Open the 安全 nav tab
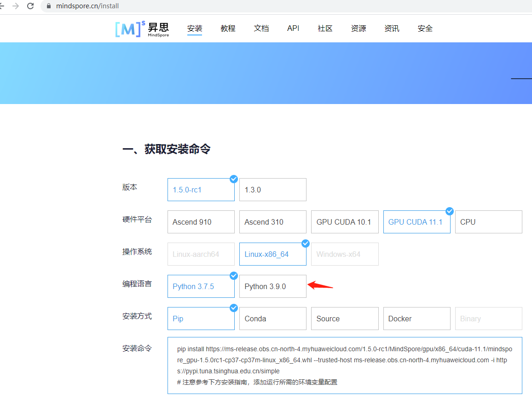The width and height of the screenshot is (532, 406). 425,29
